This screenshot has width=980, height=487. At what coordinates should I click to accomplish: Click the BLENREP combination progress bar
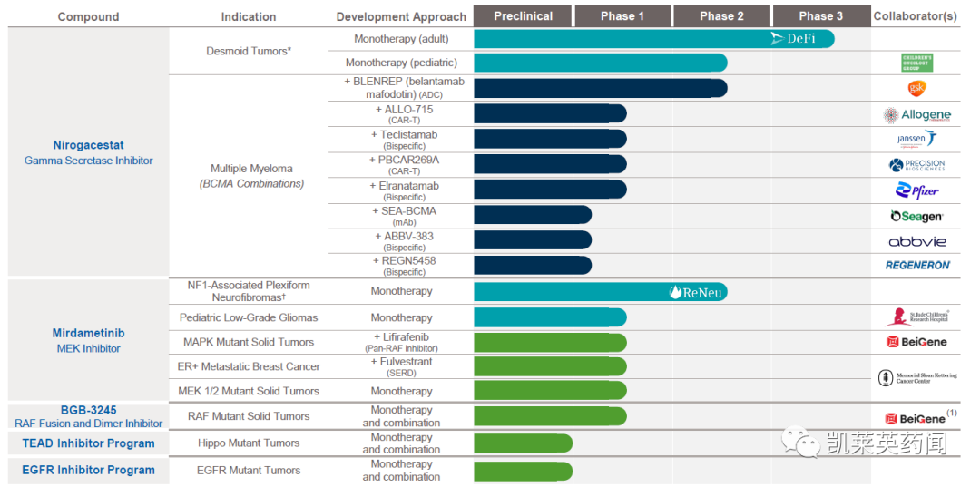click(601, 88)
